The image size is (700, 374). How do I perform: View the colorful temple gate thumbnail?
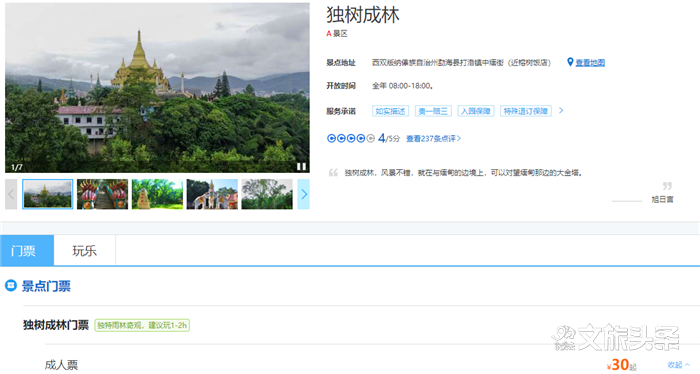pyautogui.click(x=212, y=194)
